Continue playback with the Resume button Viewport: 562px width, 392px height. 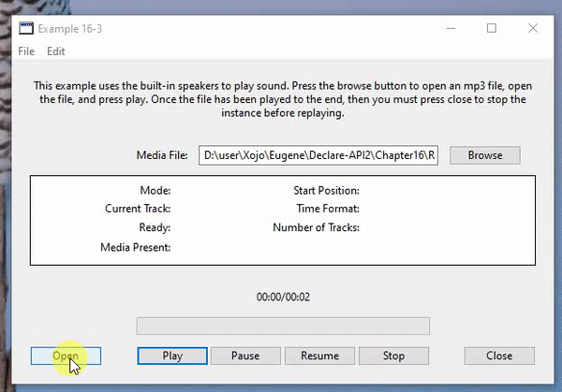pyautogui.click(x=319, y=356)
